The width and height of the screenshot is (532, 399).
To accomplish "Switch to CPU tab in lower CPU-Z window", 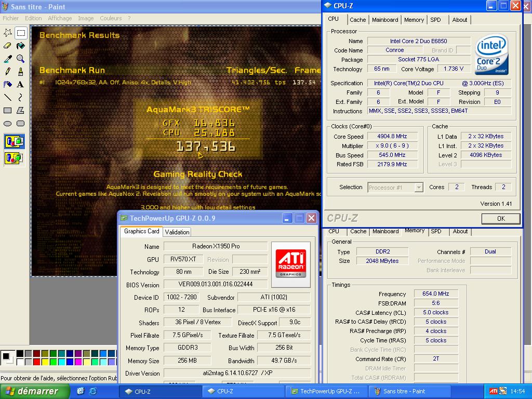I will coord(334,231).
